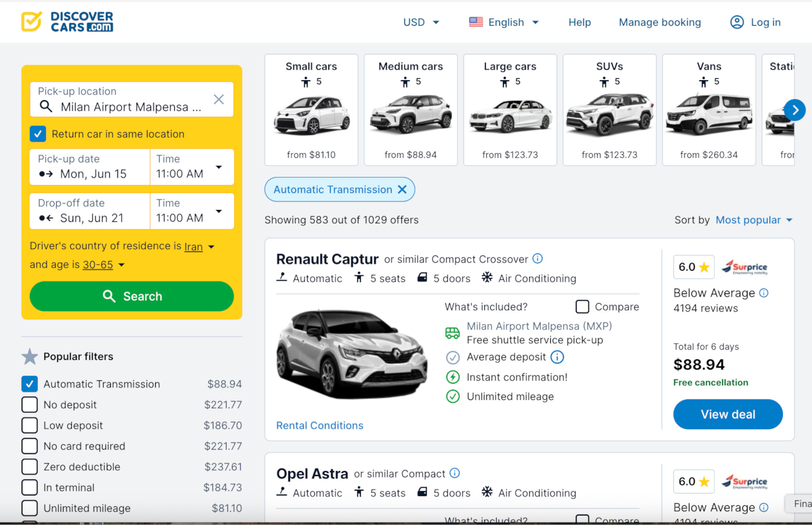This screenshot has width=812, height=525.
Task: Open the drop-off Time dropdown
Action: [192, 211]
